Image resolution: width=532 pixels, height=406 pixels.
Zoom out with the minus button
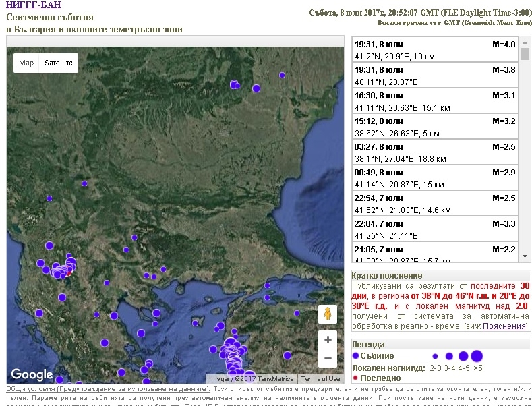(x=328, y=358)
